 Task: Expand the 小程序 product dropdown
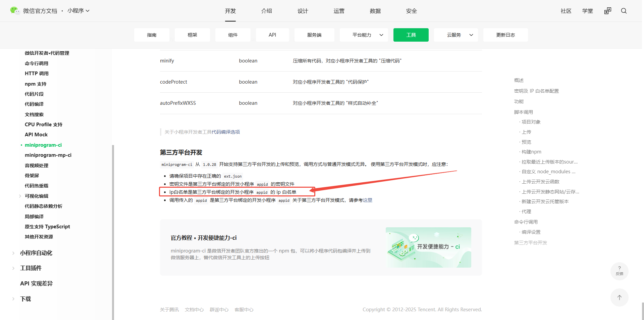click(x=78, y=11)
